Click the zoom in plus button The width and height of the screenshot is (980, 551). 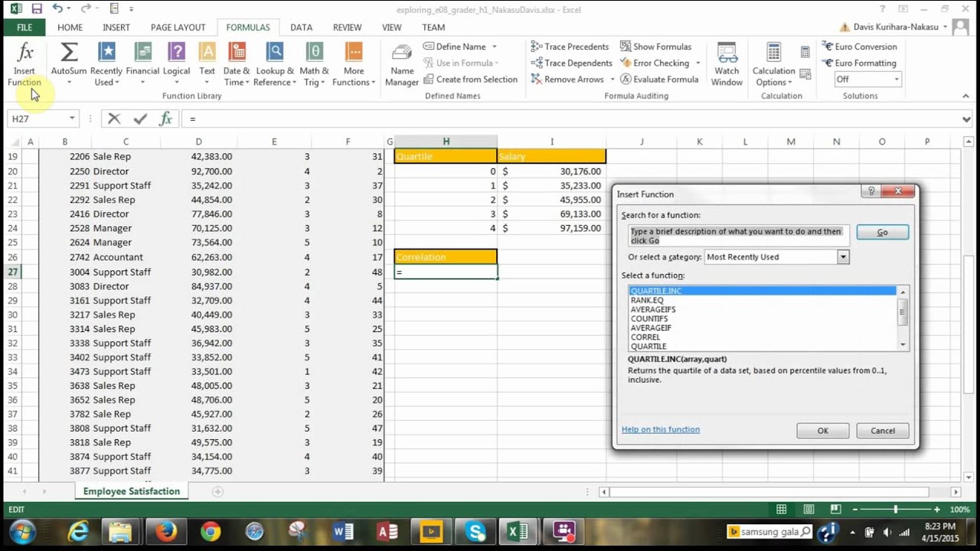936,510
